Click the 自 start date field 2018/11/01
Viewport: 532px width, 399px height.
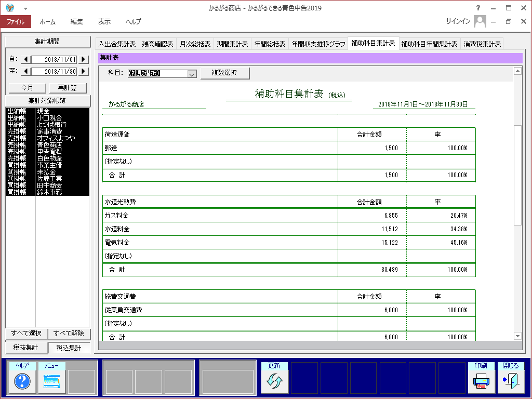point(54,59)
